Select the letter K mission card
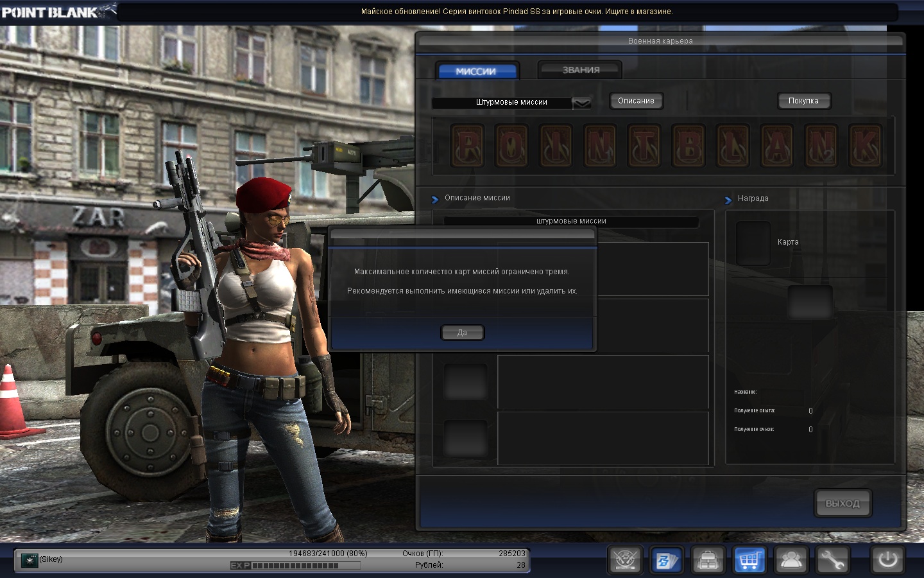This screenshot has width=924, height=578. pyautogui.click(x=865, y=146)
